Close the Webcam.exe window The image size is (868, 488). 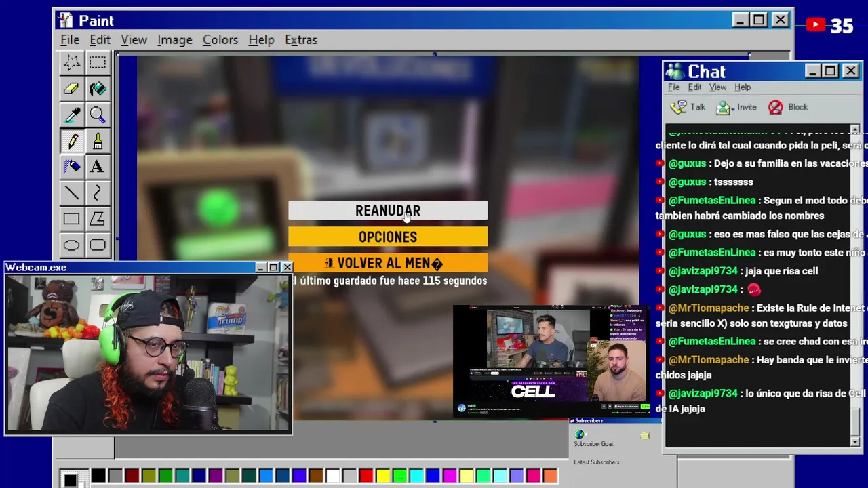[286, 268]
